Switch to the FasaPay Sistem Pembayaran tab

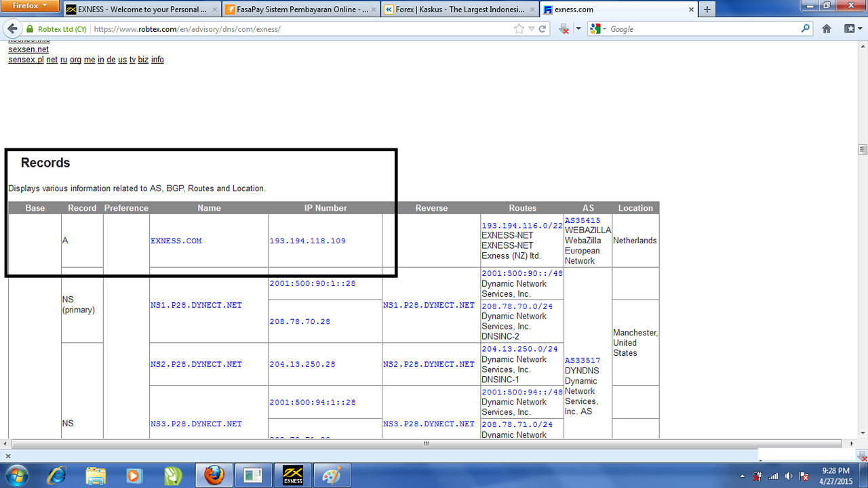tap(302, 9)
